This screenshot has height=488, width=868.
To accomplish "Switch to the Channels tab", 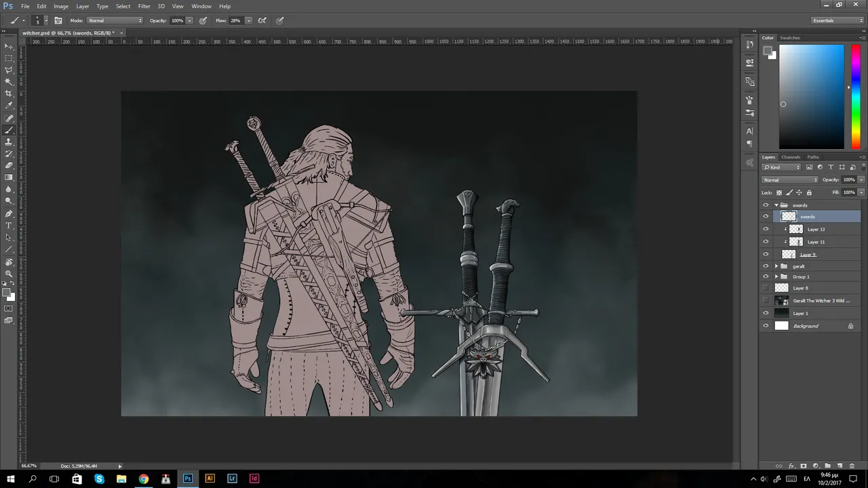I will coord(791,157).
